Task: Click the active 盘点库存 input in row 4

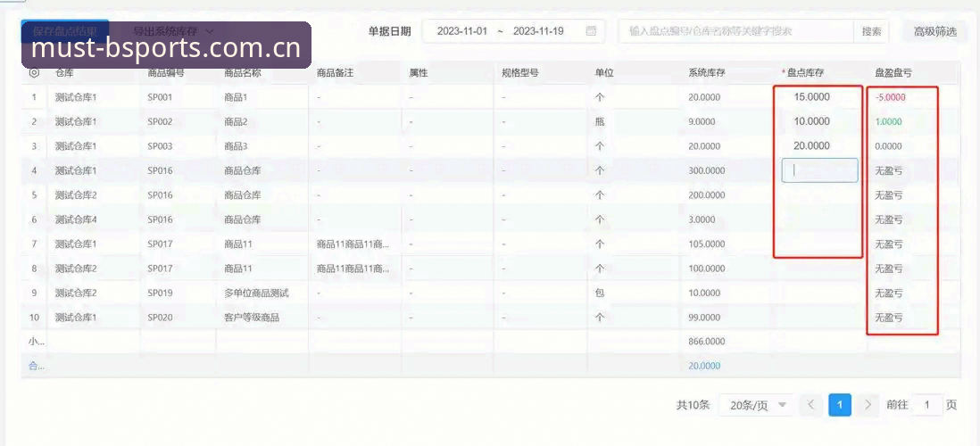Action: [x=819, y=169]
